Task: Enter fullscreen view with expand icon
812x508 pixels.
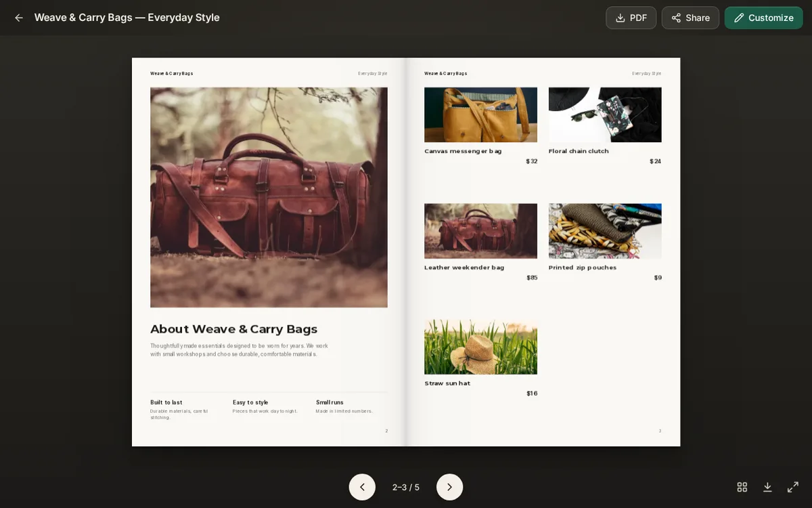Action: pos(793,487)
